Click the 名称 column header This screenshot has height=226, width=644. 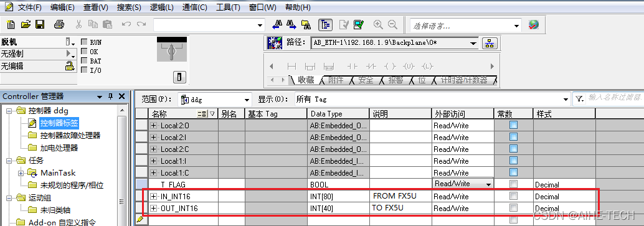click(x=183, y=114)
